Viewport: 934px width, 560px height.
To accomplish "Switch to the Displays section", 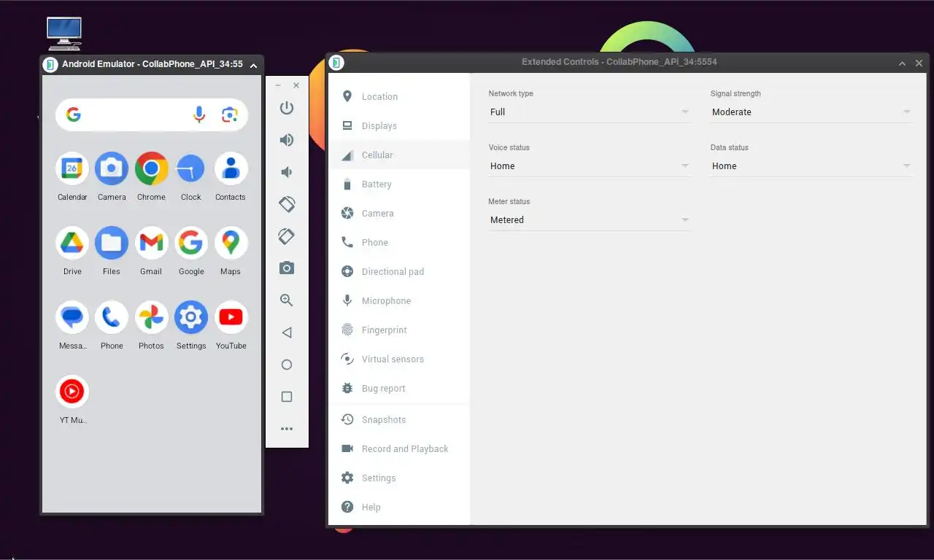I will pyautogui.click(x=399, y=125).
